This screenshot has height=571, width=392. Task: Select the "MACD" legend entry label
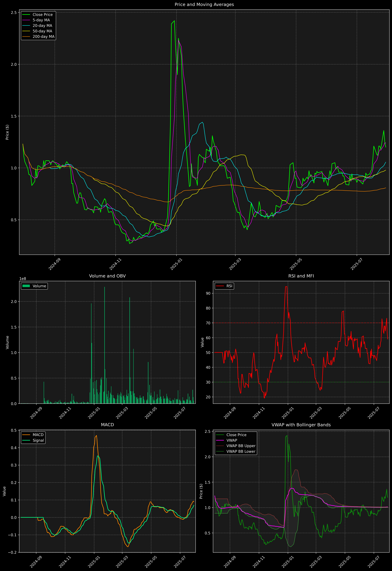tap(38, 435)
